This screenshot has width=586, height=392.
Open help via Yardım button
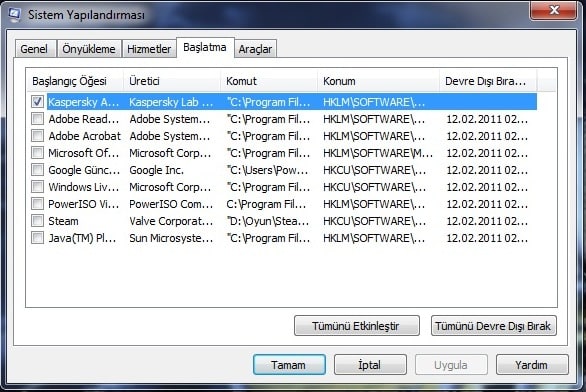tap(532, 365)
